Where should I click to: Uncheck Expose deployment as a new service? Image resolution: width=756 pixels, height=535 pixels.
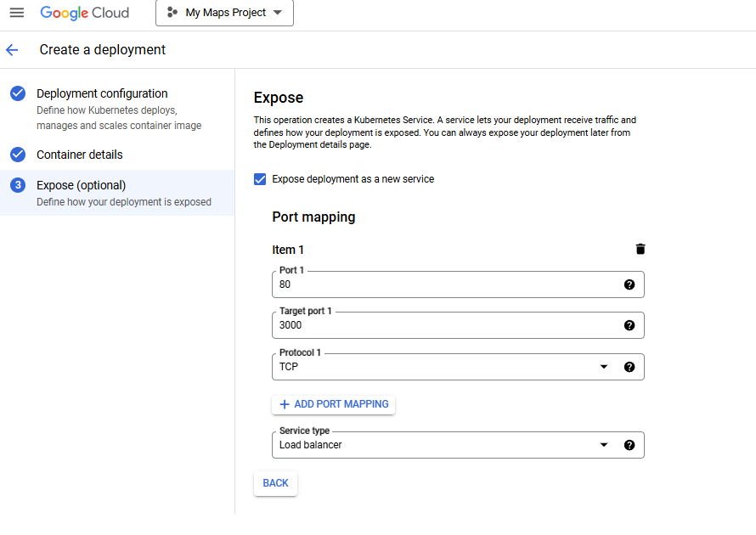click(x=259, y=179)
